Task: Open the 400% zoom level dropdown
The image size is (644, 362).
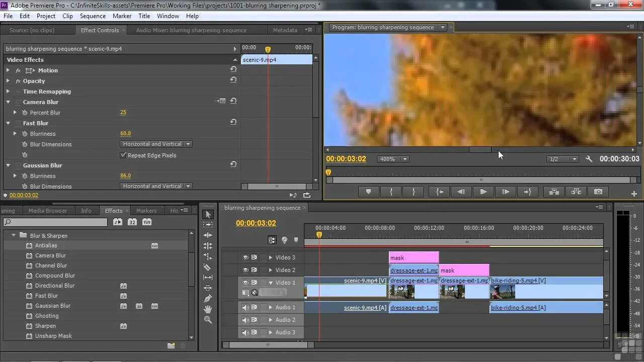Action: [393, 159]
